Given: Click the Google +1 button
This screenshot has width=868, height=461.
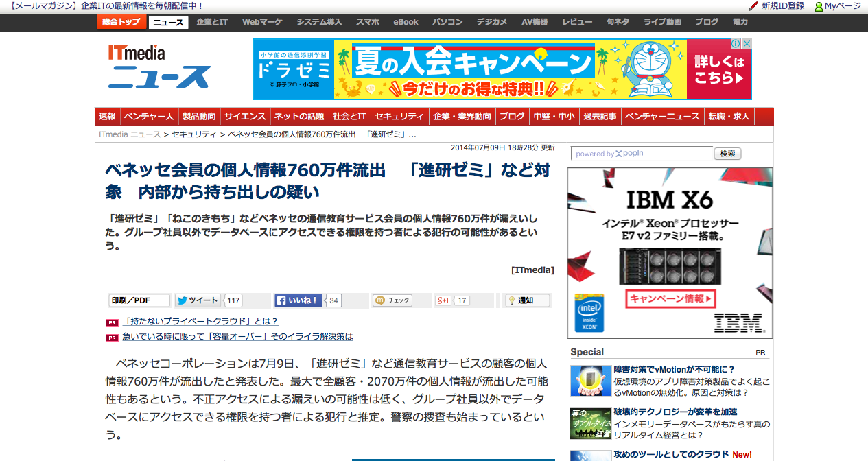Looking at the screenshot, I should pyautogui.click(x=443, y=300).
